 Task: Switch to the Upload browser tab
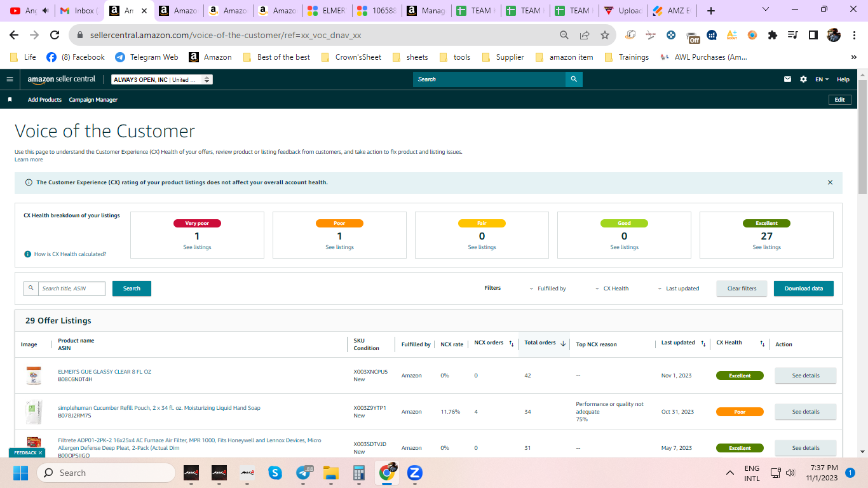coord(623,11)
